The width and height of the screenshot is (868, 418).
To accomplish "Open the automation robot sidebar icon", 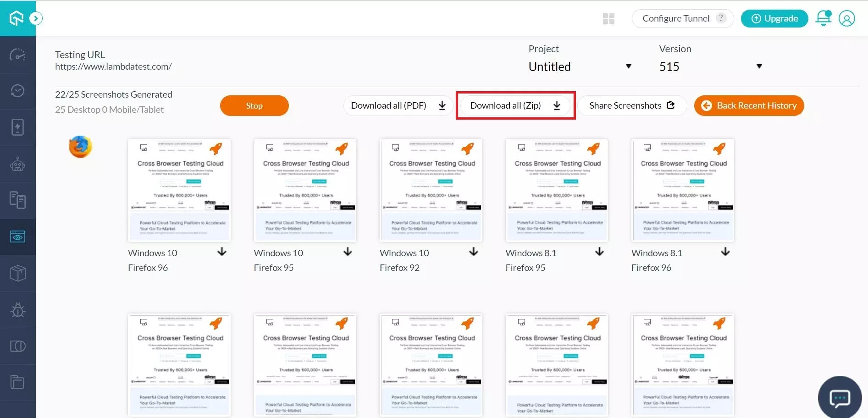I will [x=17, y=164].
